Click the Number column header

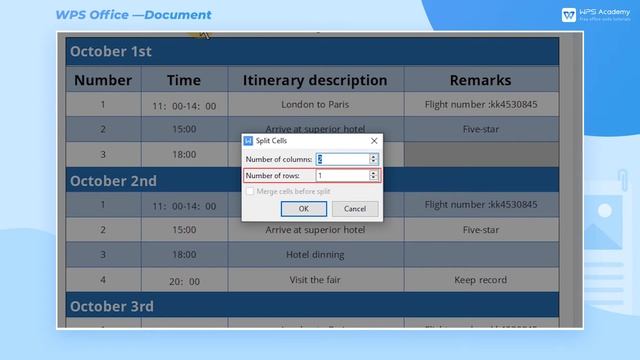tap(103, 80)
